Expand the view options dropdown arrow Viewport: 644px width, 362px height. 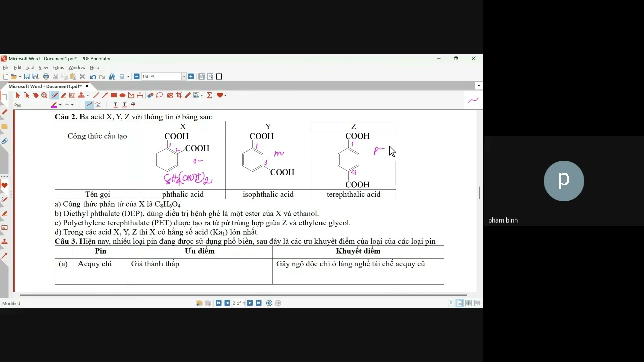128,77
